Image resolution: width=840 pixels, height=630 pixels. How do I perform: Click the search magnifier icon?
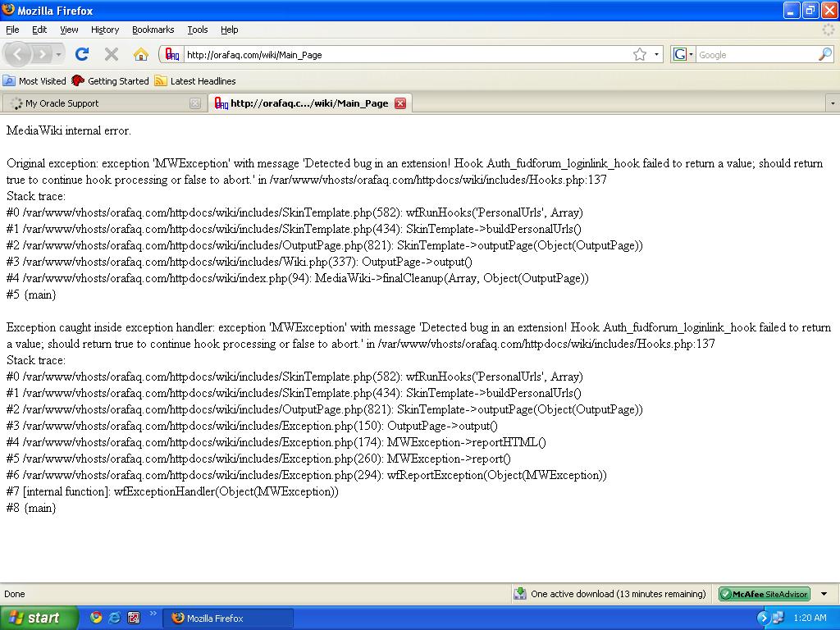coord(825,55)
